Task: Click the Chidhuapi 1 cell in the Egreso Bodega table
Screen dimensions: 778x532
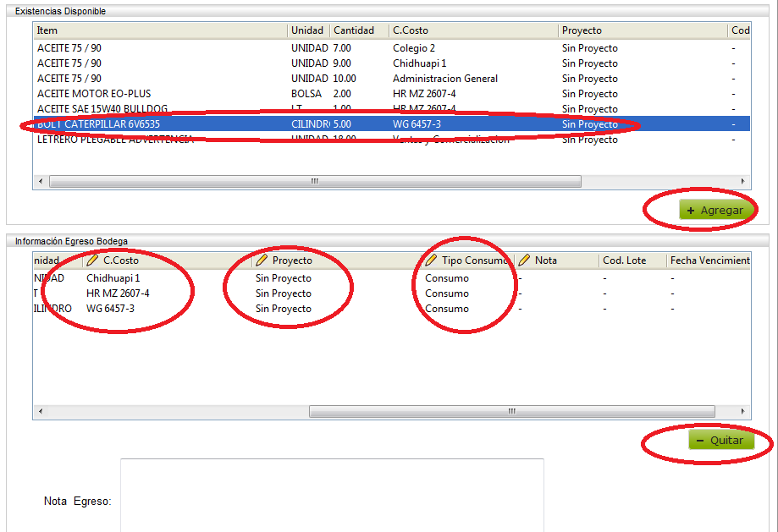Action: [x=113, y=278]
